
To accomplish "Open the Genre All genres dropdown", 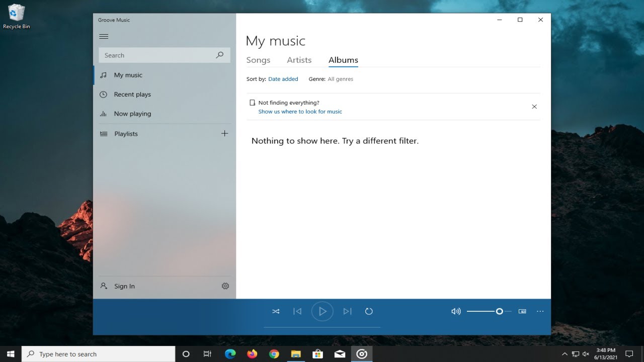I will click(341, 79).
